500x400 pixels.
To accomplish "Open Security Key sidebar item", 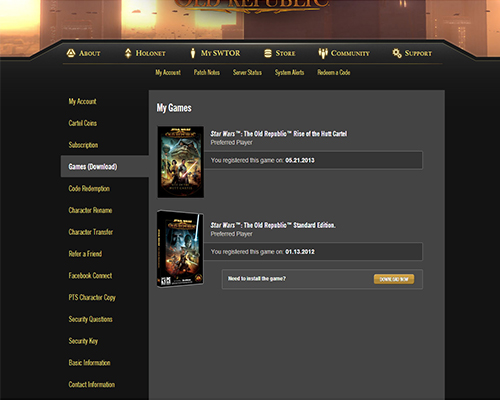I will tap(83, 341).
